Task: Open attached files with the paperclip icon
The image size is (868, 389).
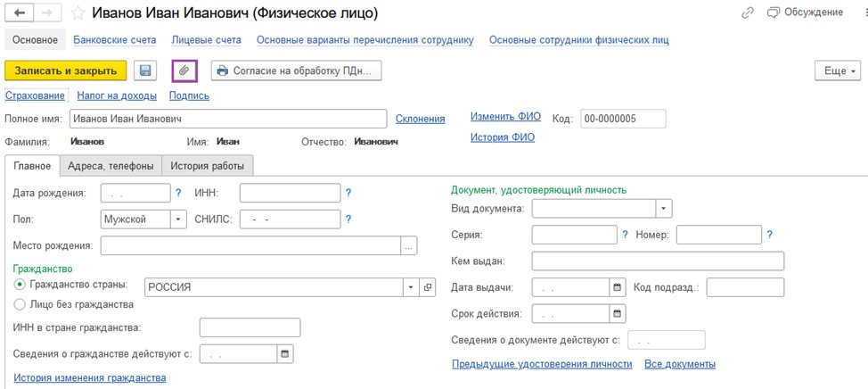Action: pyautogui.click(x=184, y=70)
